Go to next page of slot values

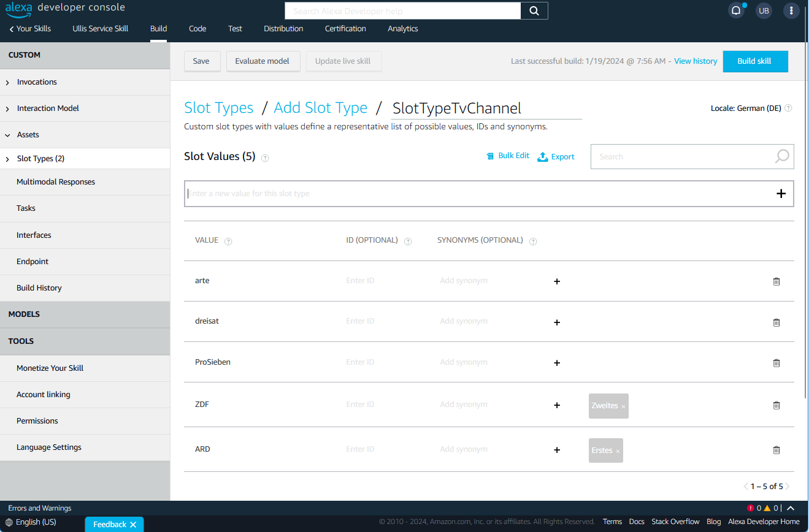pos(788,487)
